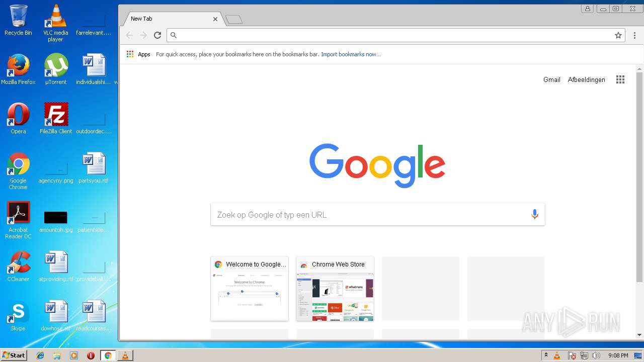The image size is (644, 362).
Task: Select the Opera desktop icon
Action: (x=18, y=119)
